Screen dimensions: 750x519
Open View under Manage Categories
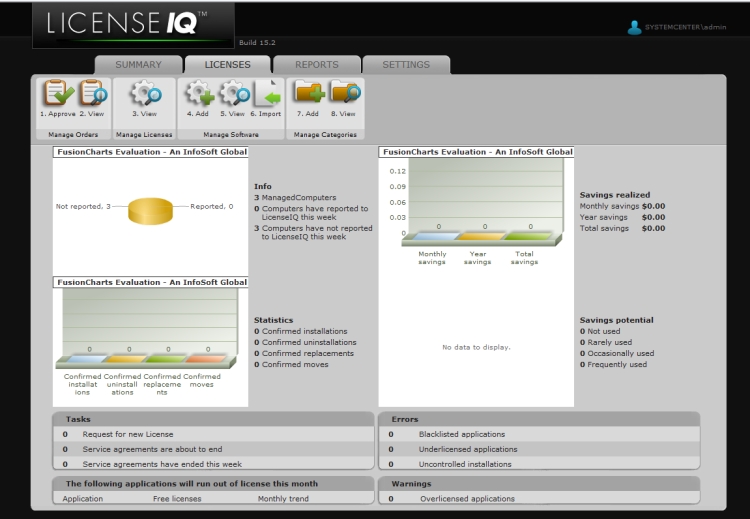click(x=344, y=92)
